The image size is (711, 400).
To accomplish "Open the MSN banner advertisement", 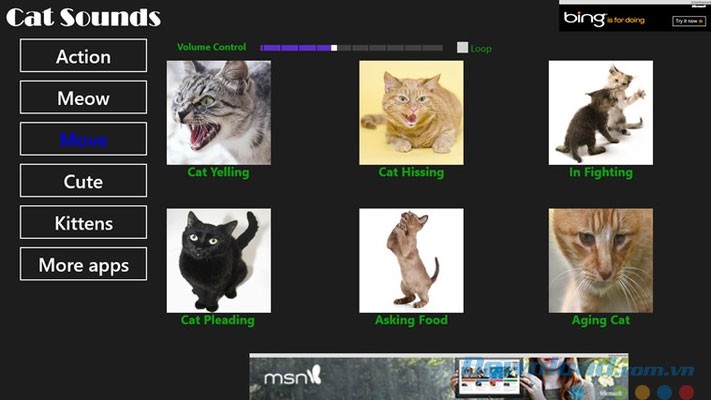I will [438, 378].
